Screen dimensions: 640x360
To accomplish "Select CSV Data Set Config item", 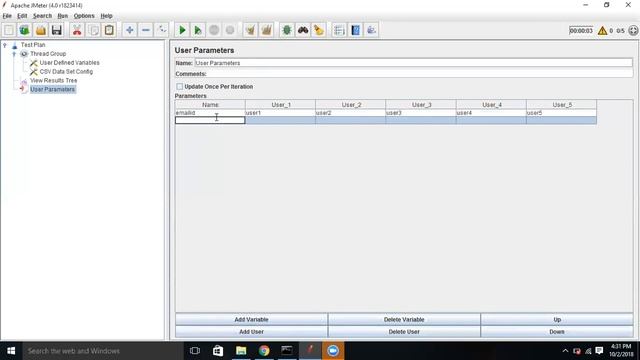I will coord(66,72).
